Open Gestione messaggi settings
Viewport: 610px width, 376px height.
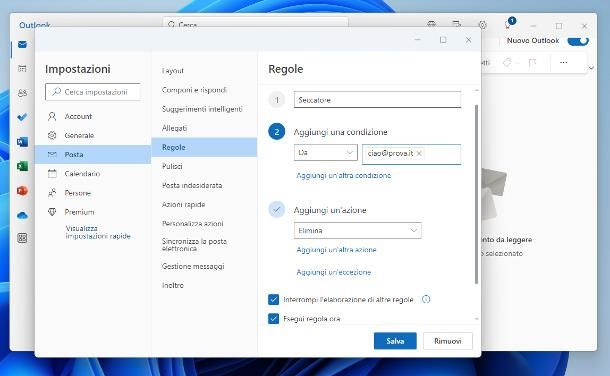[204, 266]
